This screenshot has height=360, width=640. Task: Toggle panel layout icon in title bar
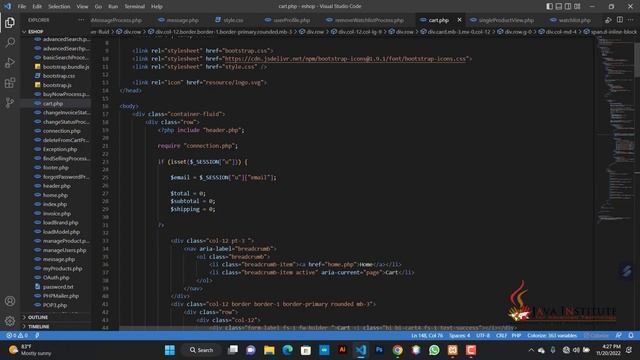point(559,6)
